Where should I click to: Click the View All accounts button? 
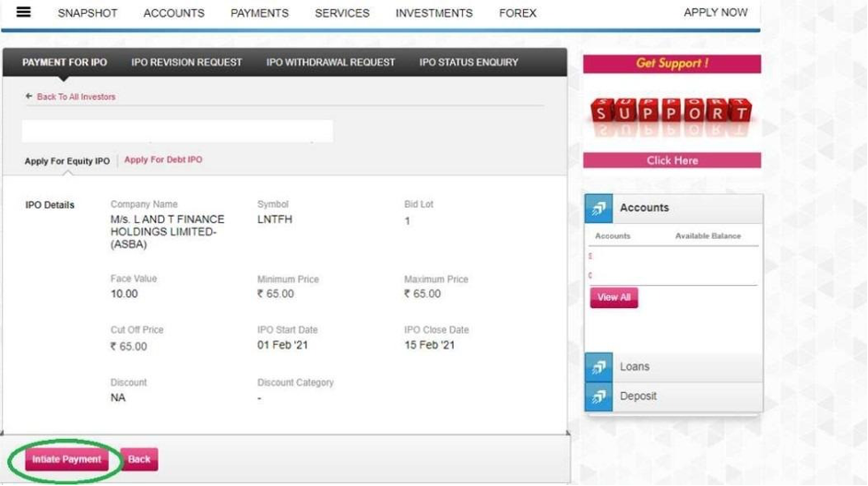point(613,298)
